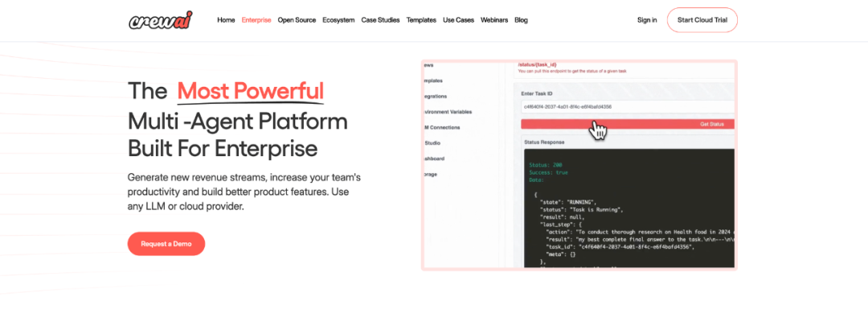This screenshot has width=868, height=330.
Task: Open the Use Cases nav item
Action: [x=458, y=20]
